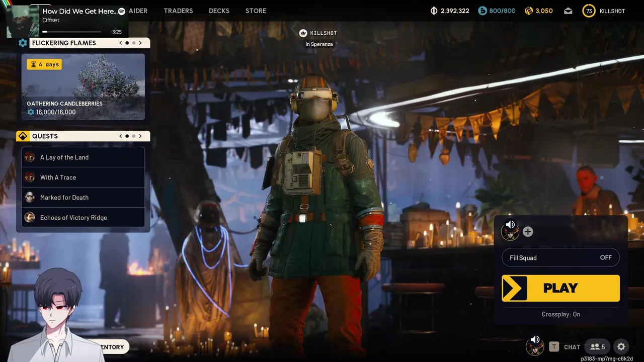Open the DECKS tab
The width and height of the screenshot is (644, 362).
(x=219, y=11)
